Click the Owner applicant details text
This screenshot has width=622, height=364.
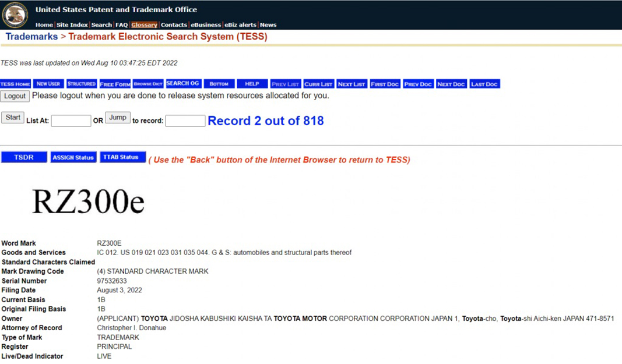point(356,319)
